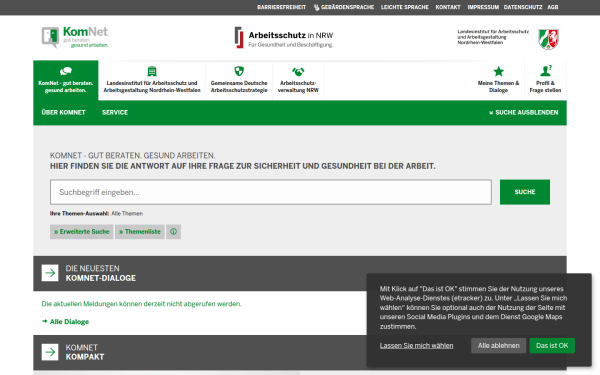Open the Landesinstitut für Arbeitsschutz tab
Screen dimensions: 600x375
pos(152,80)
